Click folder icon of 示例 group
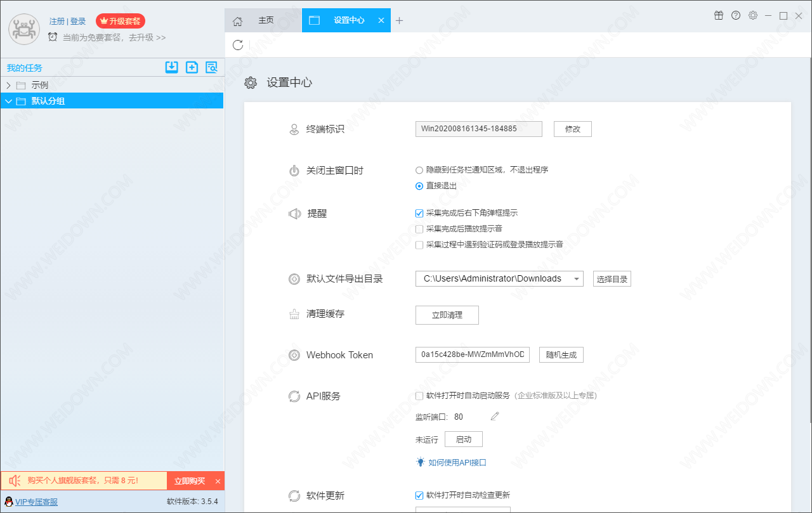Screen dimensions: 812x513 click(x=21, y=85)
